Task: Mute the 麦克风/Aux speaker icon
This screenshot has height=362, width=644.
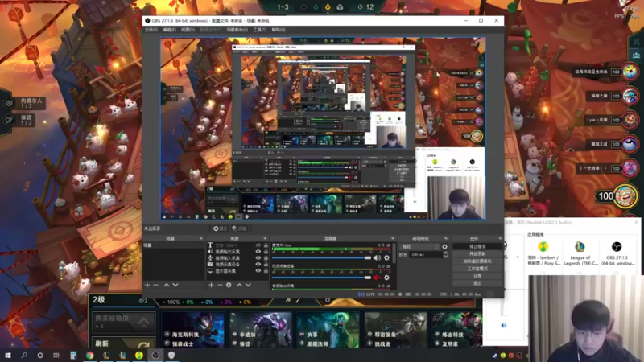Action: [377, 257]
